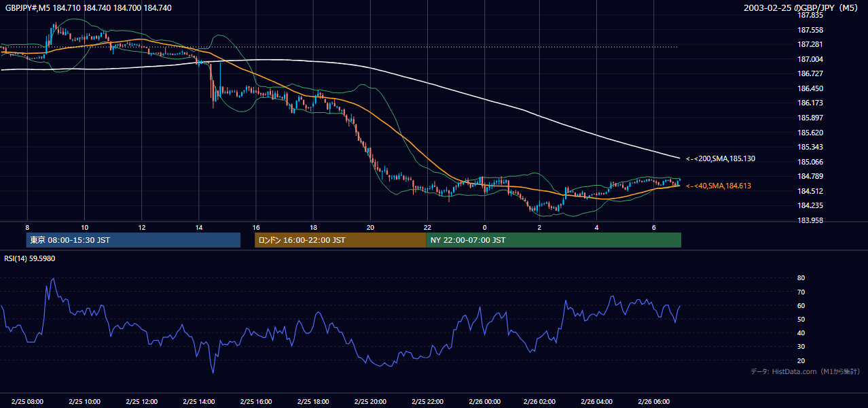Click the 183.958 price axis value
The height and width of the screenshot is (408, 868).
pos(810,220)
